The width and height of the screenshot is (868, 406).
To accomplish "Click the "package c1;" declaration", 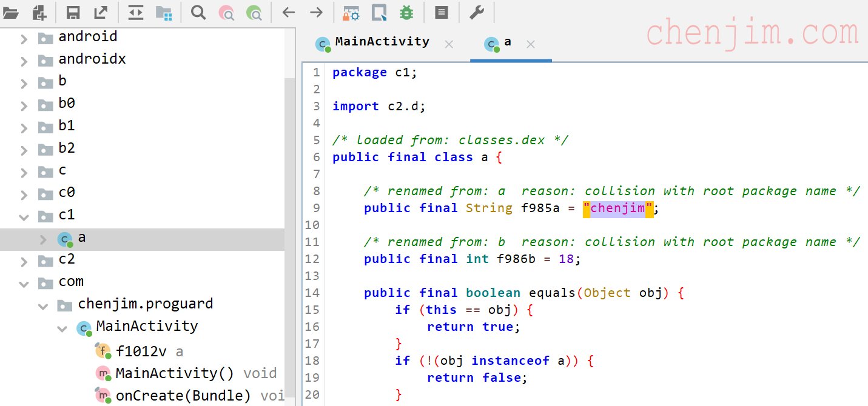I will click(375, 73).
